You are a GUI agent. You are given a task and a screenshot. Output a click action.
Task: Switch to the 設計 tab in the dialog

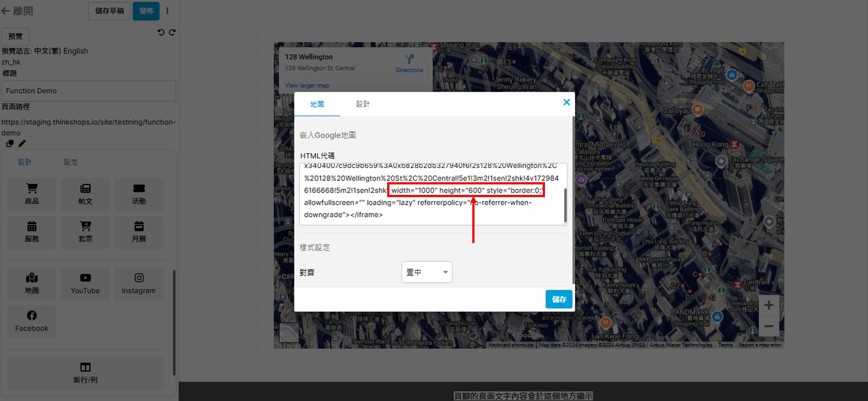click(x=363, y=104)
